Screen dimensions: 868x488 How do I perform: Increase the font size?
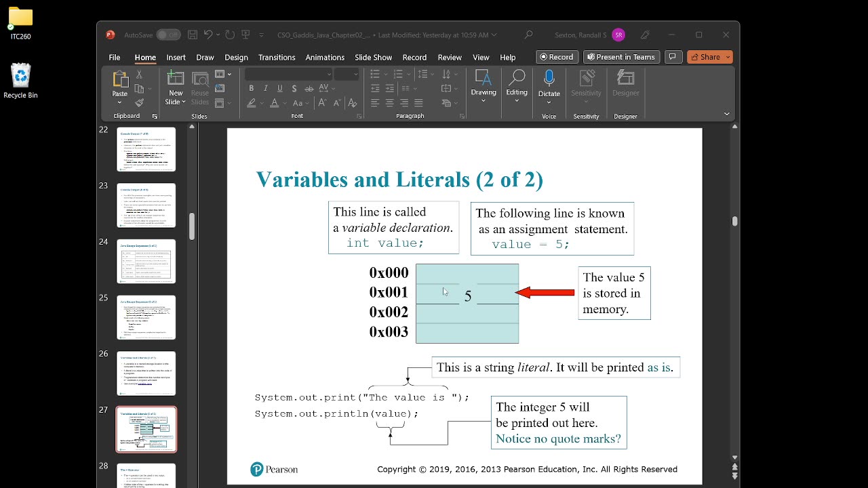pyautogui.click(x=322, y=103)
